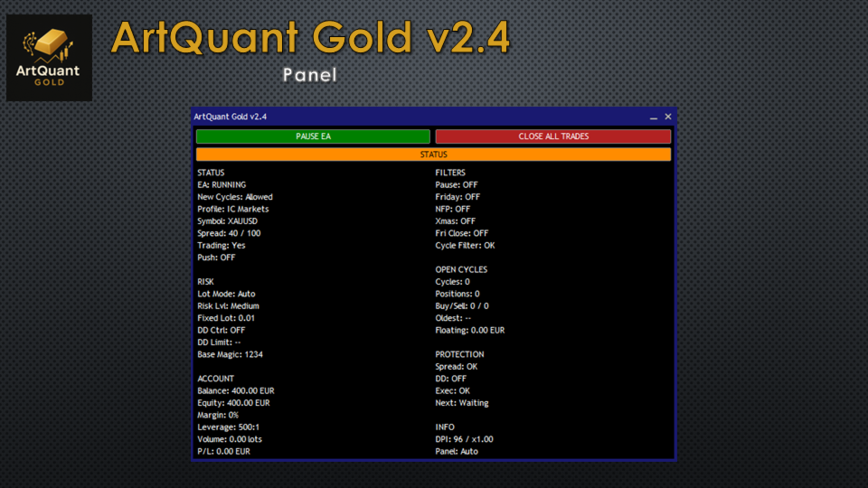Click 'Fixed Lot: 0.01' value
The width and height of the screenshot is (868, 488).
[x=226, y=318]
